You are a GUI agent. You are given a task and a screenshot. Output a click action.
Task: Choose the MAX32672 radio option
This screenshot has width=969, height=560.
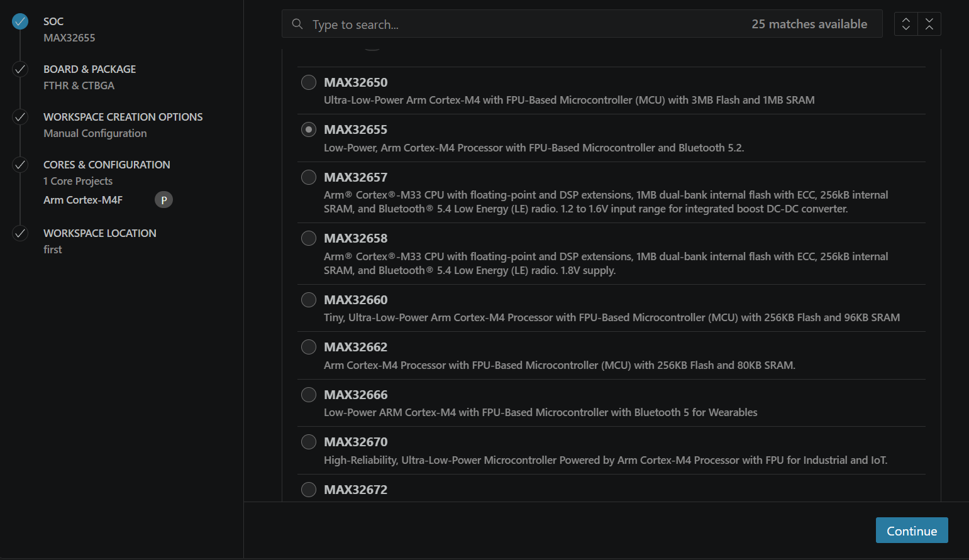coord(309,490)
